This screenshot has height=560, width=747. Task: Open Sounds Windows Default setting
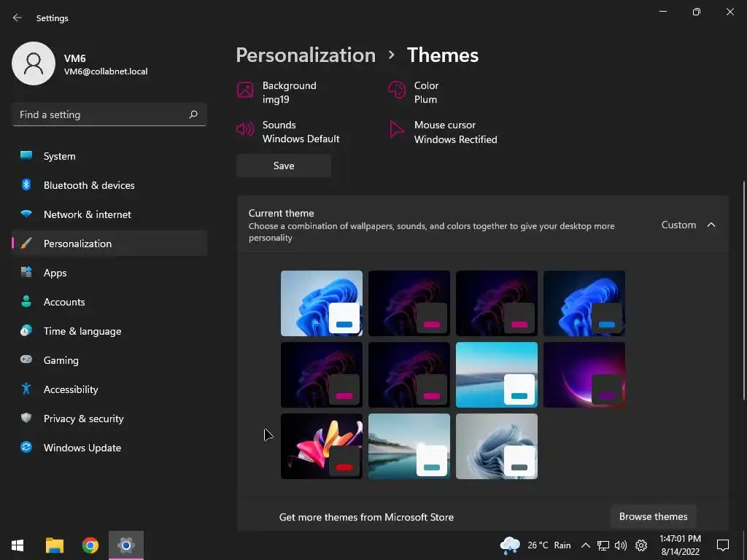(288, 132)
